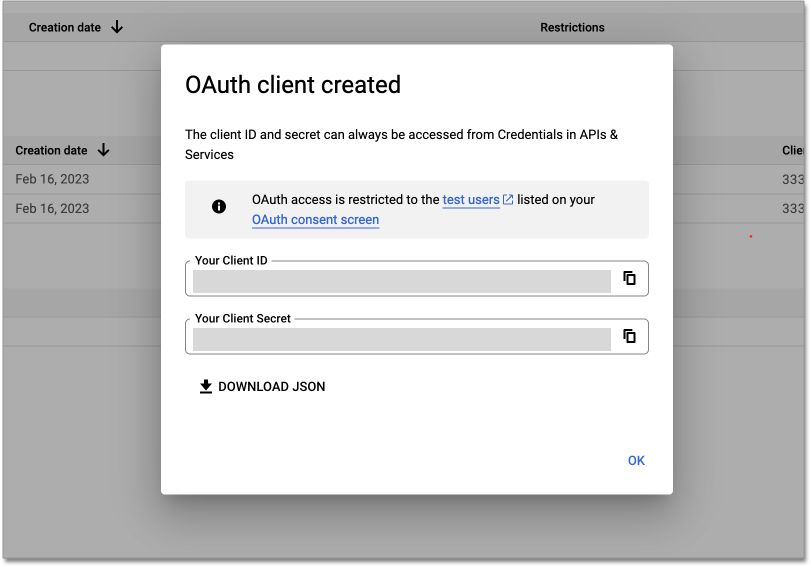
Task: Click the lower Creation date column header
Action: [51, 151]
